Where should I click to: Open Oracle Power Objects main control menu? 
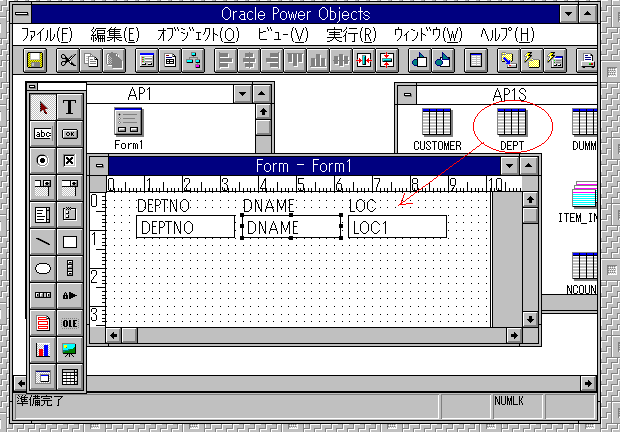pyautogui.click(x=22, y=14)
